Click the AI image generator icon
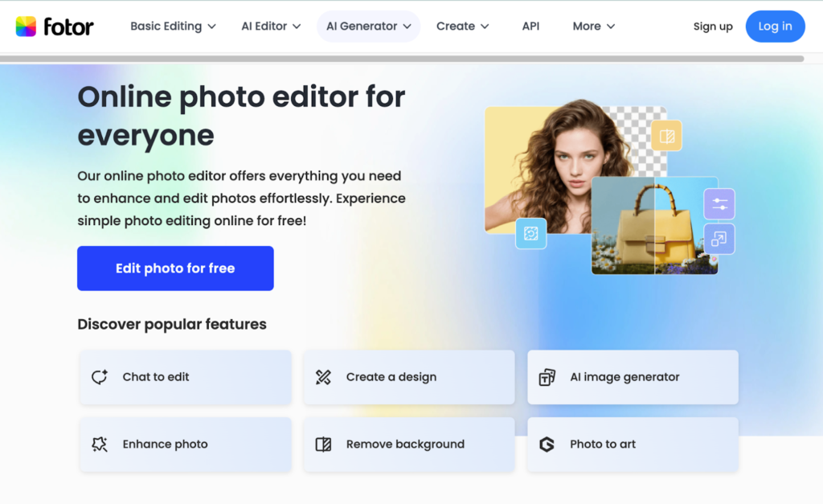The width and height of the screenshot is (823, 504). click(547, 377)
